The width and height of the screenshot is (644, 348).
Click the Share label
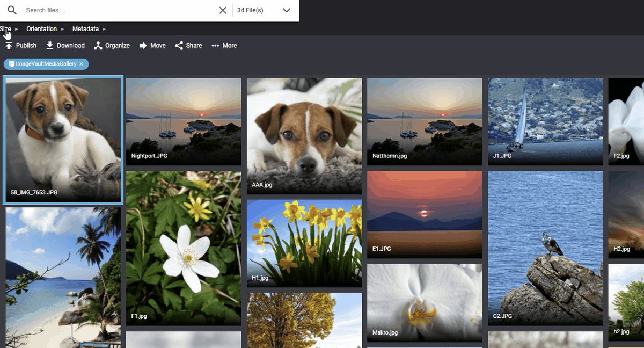194,46
